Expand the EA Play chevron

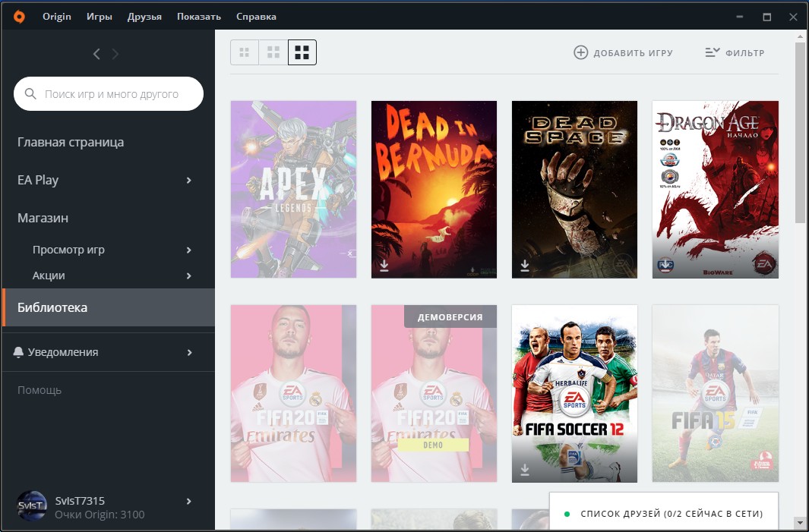[x=189, y=181]
